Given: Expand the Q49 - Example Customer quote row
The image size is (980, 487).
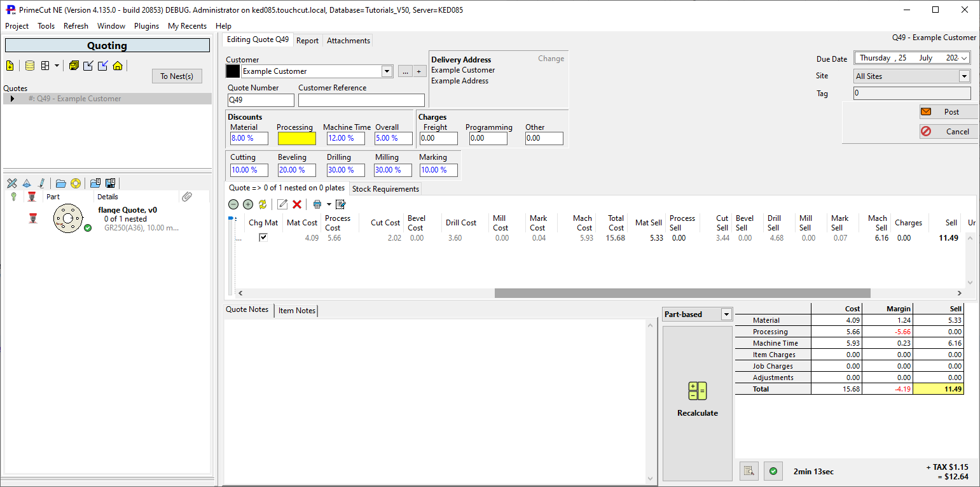Looking at the screenshot, I should point(12,99).
